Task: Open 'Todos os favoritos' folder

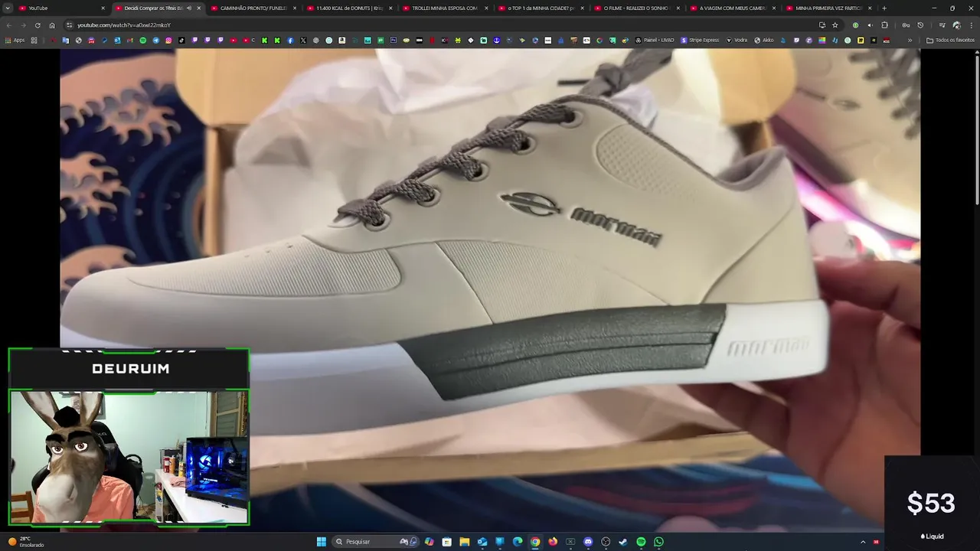Action: point(950,40)
